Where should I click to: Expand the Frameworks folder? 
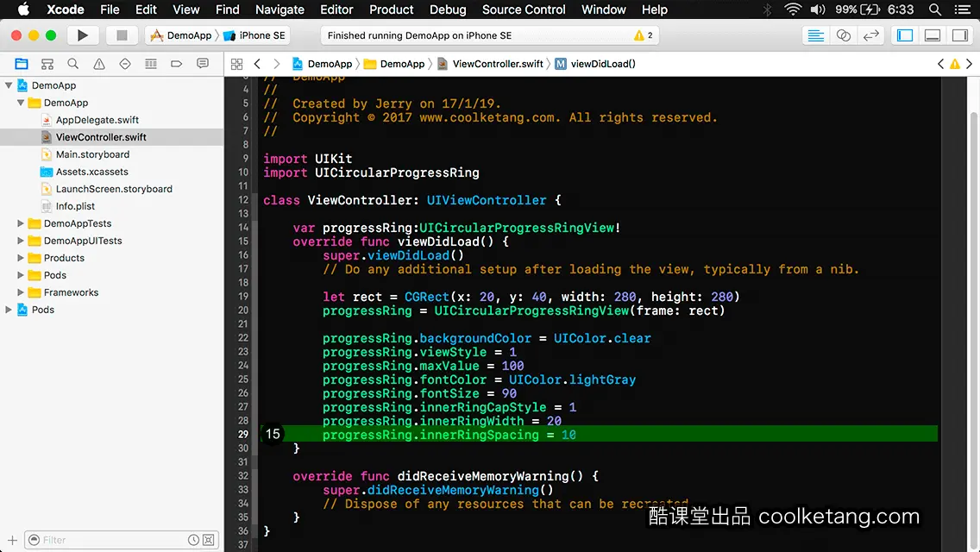coord(21,292)
